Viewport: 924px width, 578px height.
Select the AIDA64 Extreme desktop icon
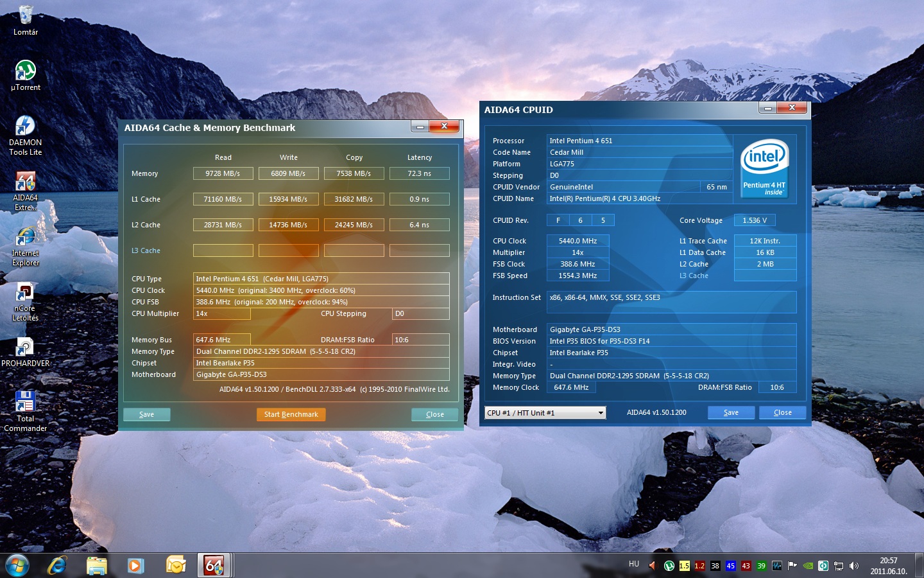[x=26, y=191]
